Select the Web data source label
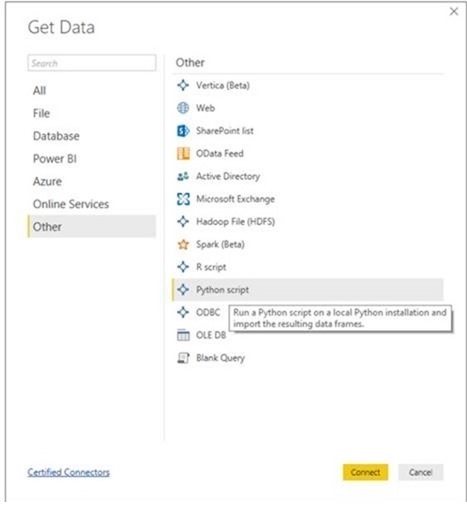The width and height of the screenshot is (467, 505). click(x=205, y=108)
